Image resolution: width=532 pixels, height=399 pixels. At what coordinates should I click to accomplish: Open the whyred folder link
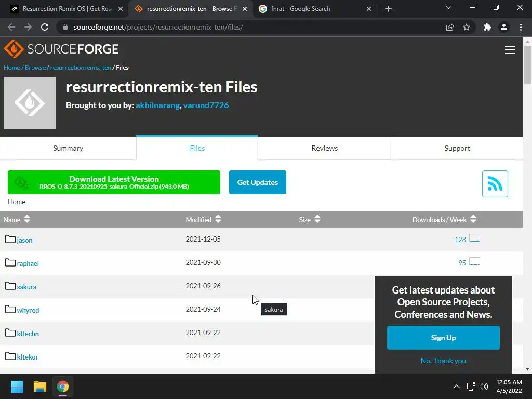coord(28,311)
